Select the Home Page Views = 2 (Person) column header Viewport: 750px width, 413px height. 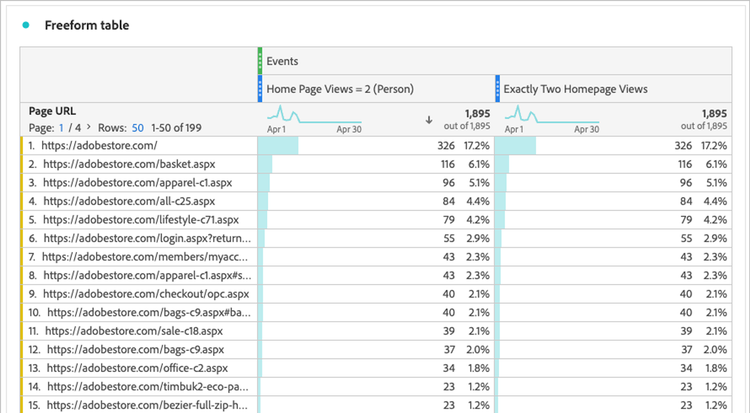[336, 89]
